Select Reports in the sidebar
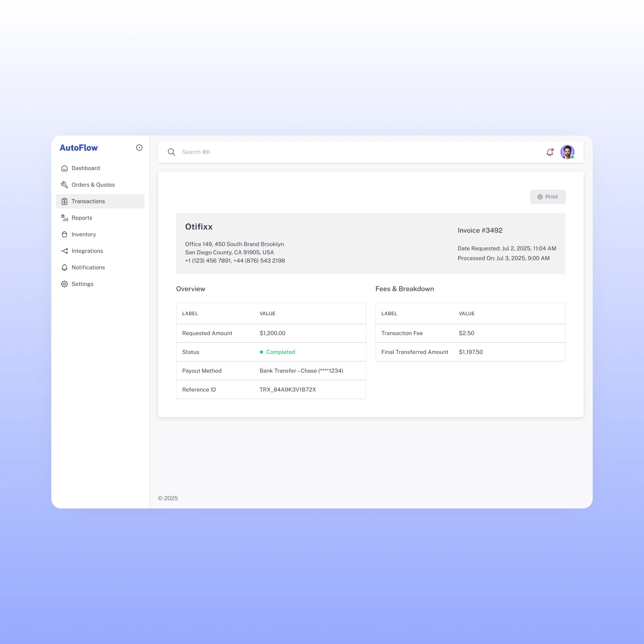644x644 pixels. pyautogui.click(x=82, y=218)
